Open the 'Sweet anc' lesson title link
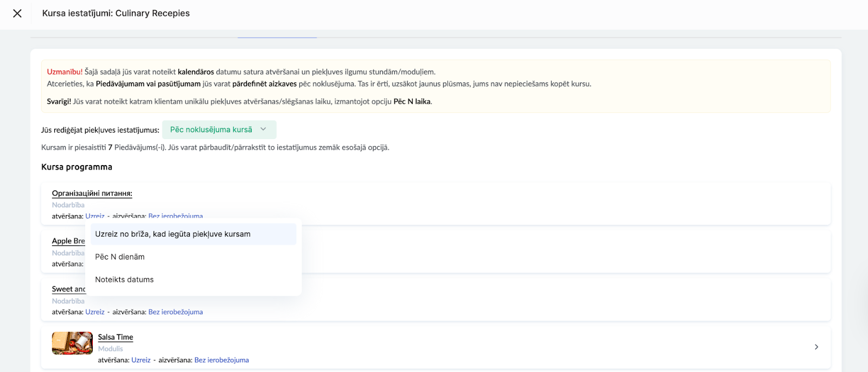The height and width of the screenshot is (372, 868). click(x=69, y=289)
